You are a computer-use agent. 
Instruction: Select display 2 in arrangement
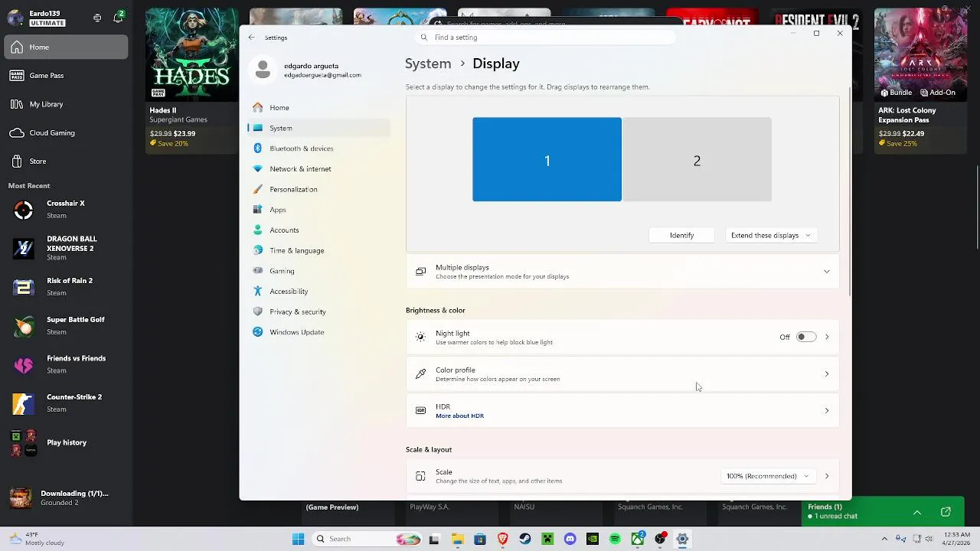[x=697, y=159]
